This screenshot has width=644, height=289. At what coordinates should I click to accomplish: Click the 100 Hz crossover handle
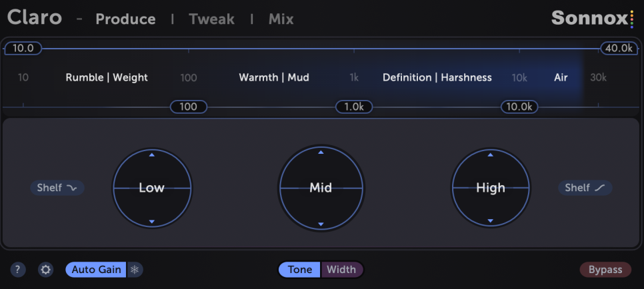(x=189, y=107)
